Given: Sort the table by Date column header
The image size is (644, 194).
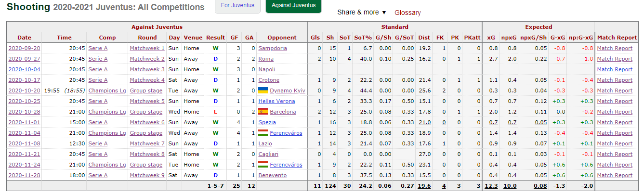Looking at the screenshot, I should (x=24, y=38).
